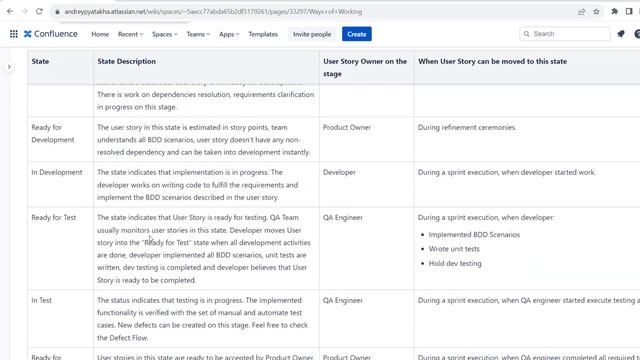Open the Teams dropdown menu
This screenshot has height=360, width=640.
tap(198, 34)
